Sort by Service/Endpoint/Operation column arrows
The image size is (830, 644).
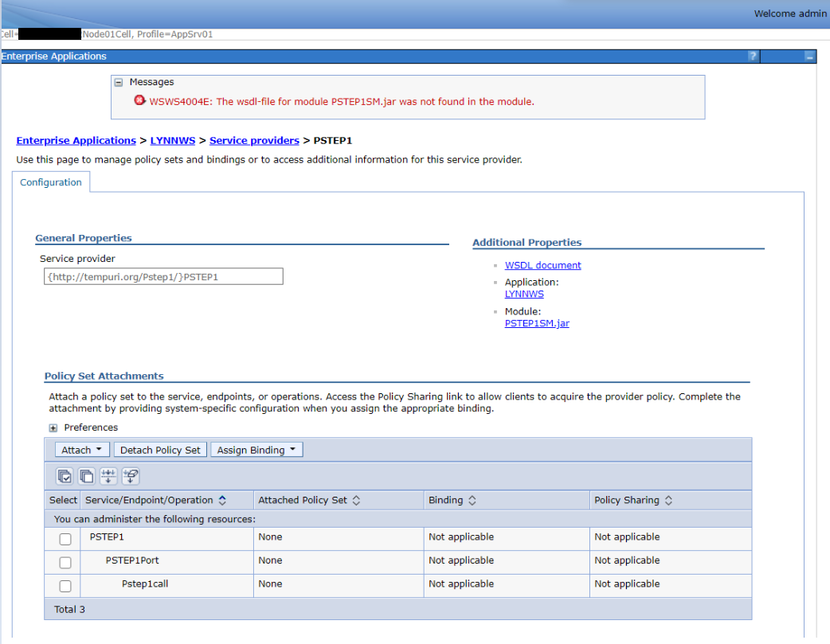coord(222,501)
